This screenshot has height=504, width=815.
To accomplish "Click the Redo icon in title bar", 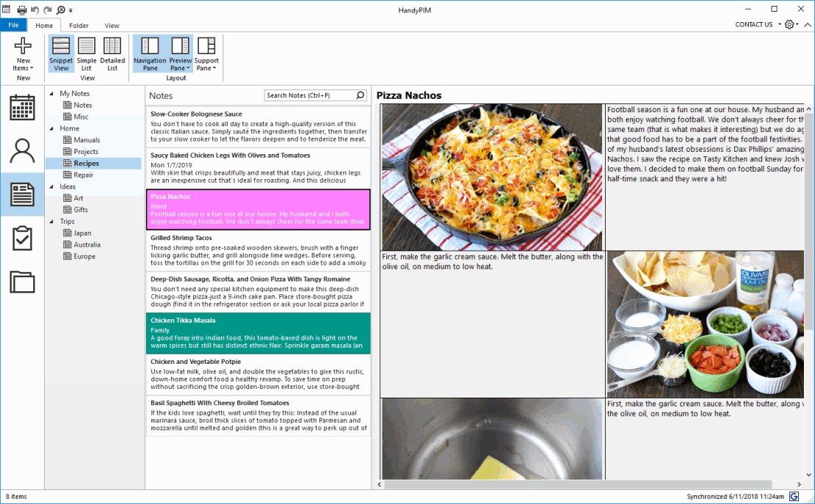I will (x=48, y=10).
